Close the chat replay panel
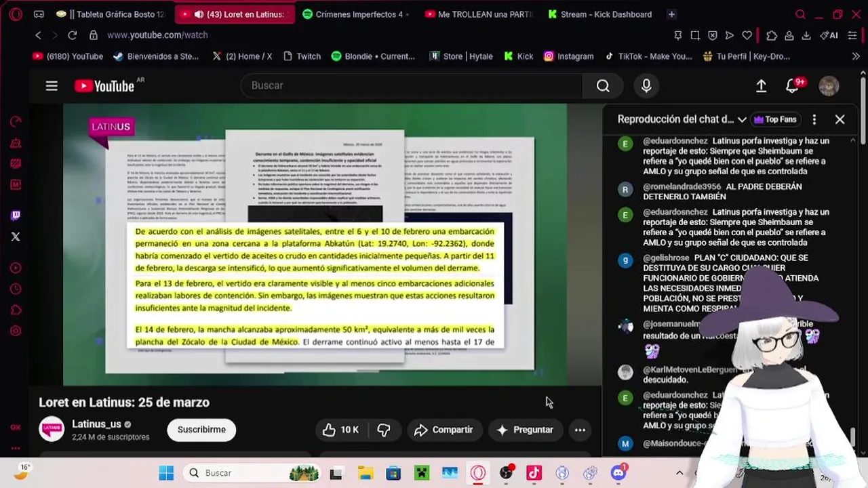This screenshot has height=488, width=868. [x=840, y=119]
